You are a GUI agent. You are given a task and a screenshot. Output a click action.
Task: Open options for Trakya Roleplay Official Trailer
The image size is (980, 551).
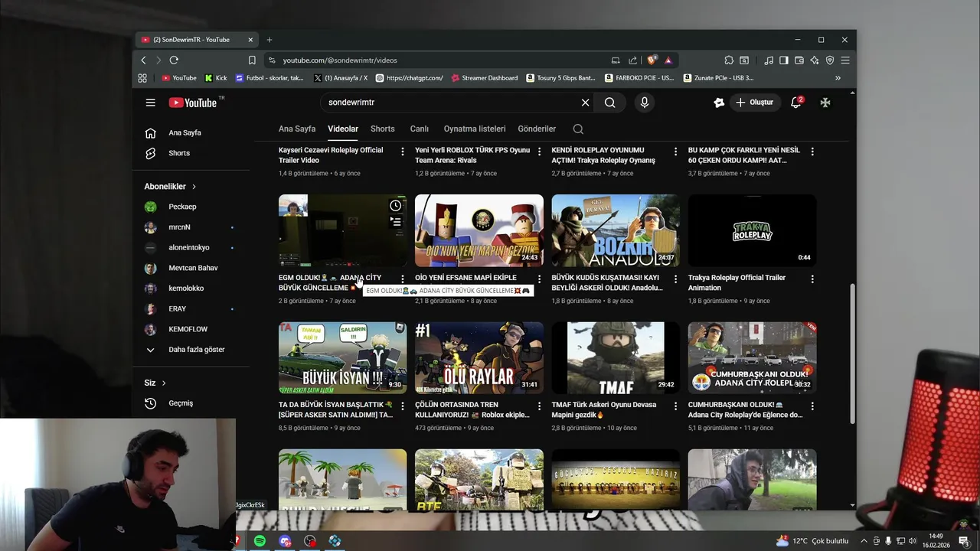point(812,279)
